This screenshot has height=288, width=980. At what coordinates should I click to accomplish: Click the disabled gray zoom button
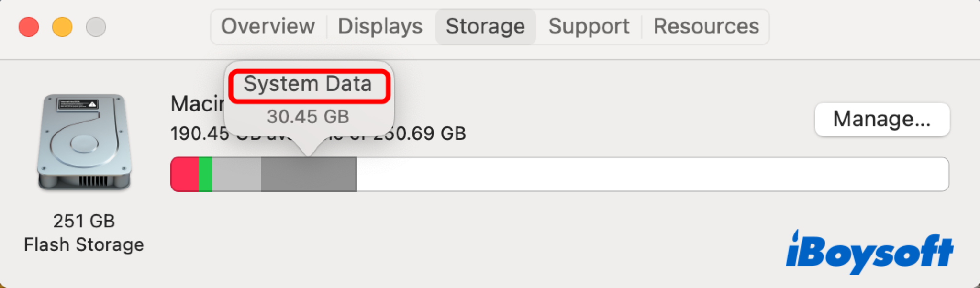tap(96, 27)
